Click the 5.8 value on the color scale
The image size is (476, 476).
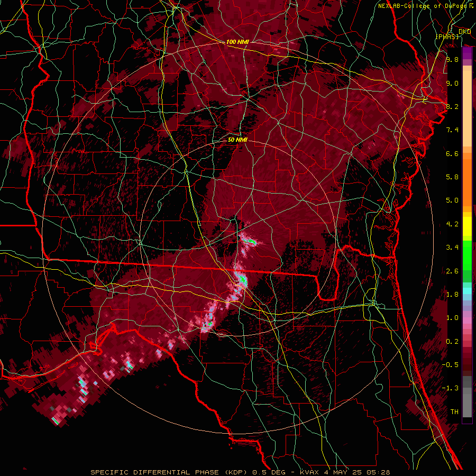tap(452, 177)
